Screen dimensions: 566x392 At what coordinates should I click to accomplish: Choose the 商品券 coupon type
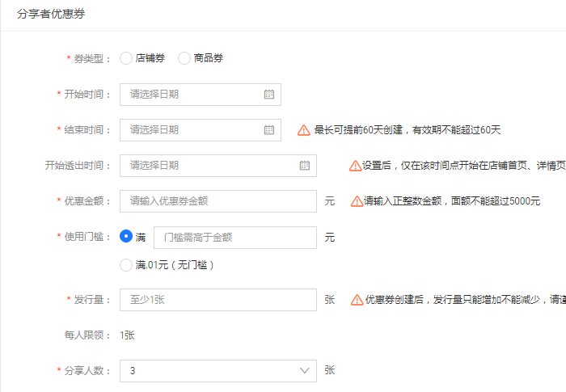coord(184,58)
